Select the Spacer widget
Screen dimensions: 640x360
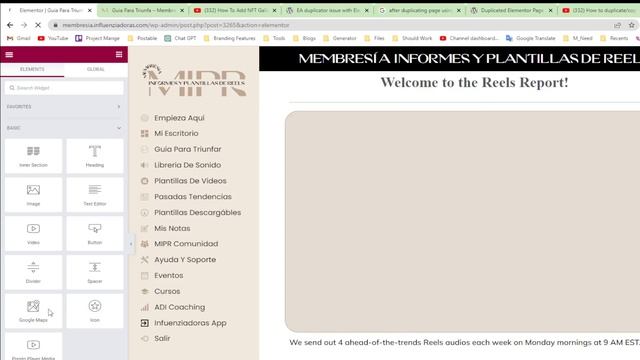pyautogui.click(x=95, y=272)
